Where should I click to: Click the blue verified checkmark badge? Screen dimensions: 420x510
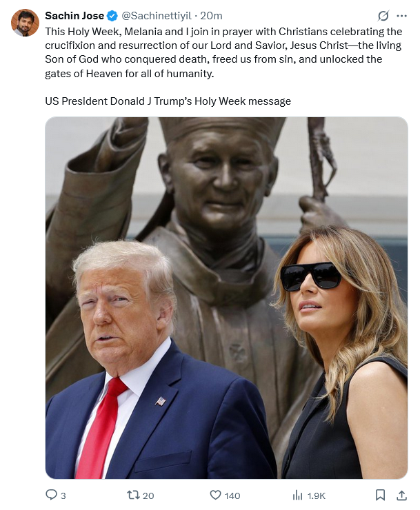click(x=112, y=16)
